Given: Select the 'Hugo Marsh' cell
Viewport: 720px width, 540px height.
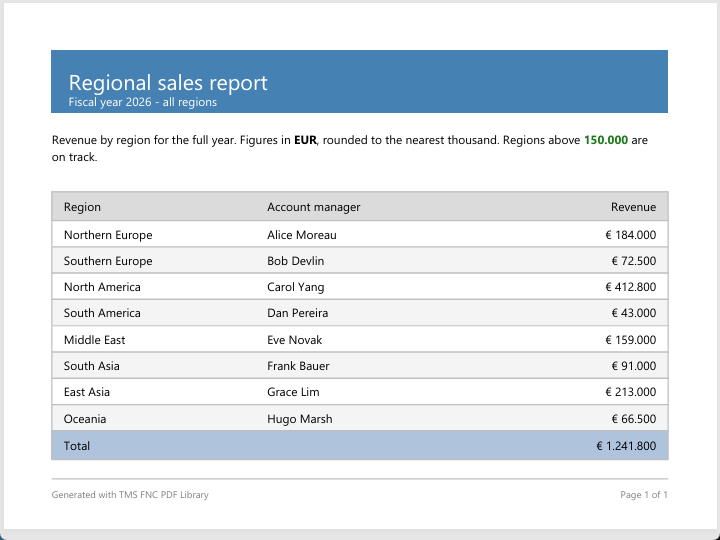Looking at the screenshot, I should tap(299, 419).
